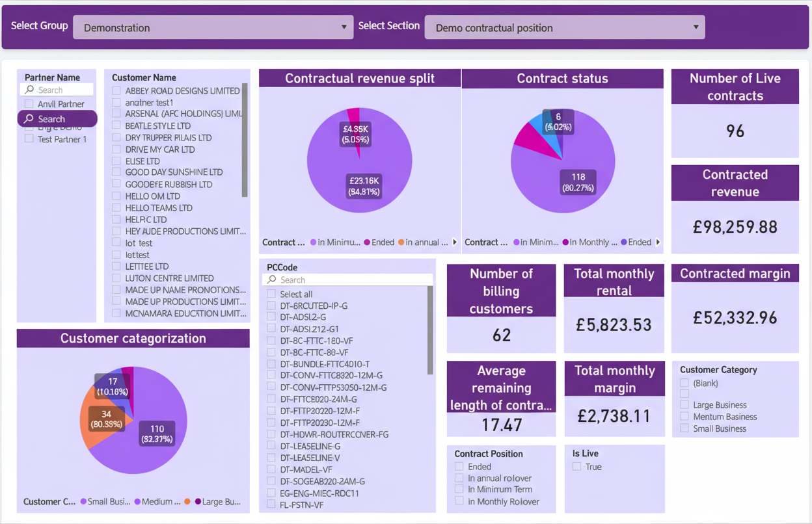
Task: Click In Monthly legend dot under Contract status
Action: [566, 242]
